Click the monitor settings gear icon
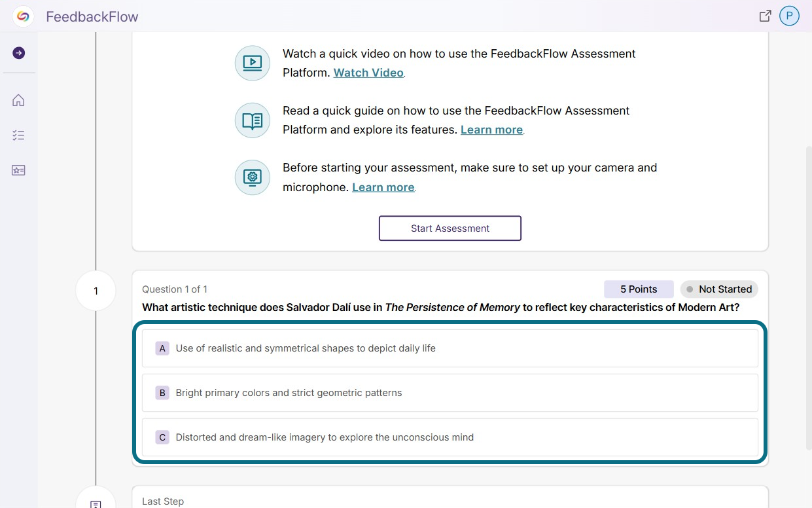Image resolution: width=812 pixels, height=508 pixels. [x=253, y=177]
